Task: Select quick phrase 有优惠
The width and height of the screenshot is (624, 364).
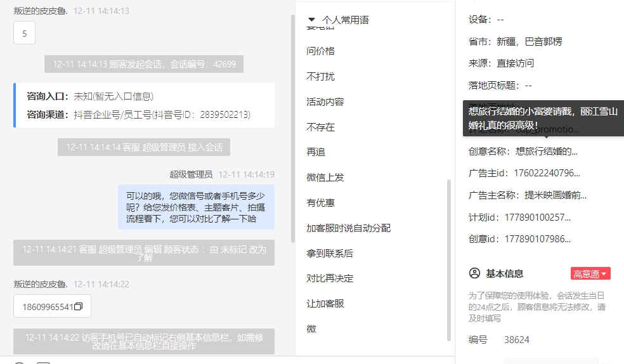Action: pyautogui.click(x=321, y=203)
